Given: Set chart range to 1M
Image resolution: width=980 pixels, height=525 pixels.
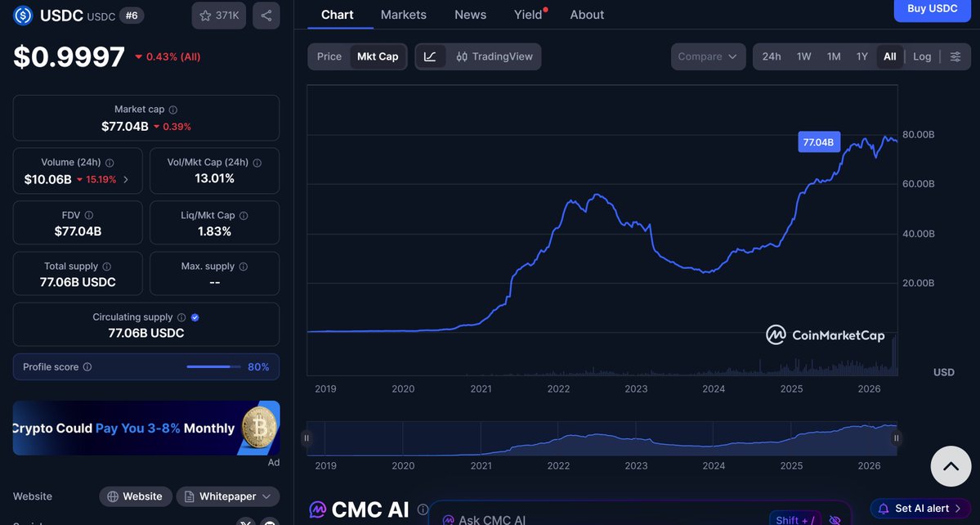Looking at the screenshot, I should [834, 56].
